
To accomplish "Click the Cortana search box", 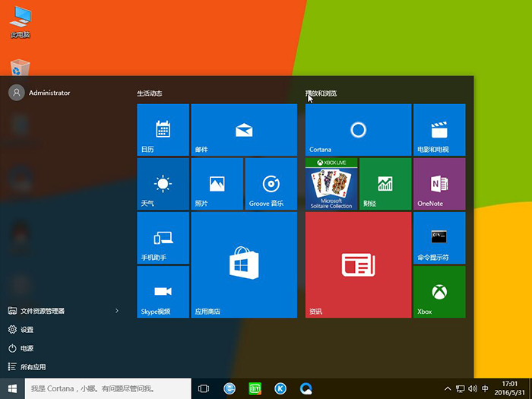I will tap(106, 388).
